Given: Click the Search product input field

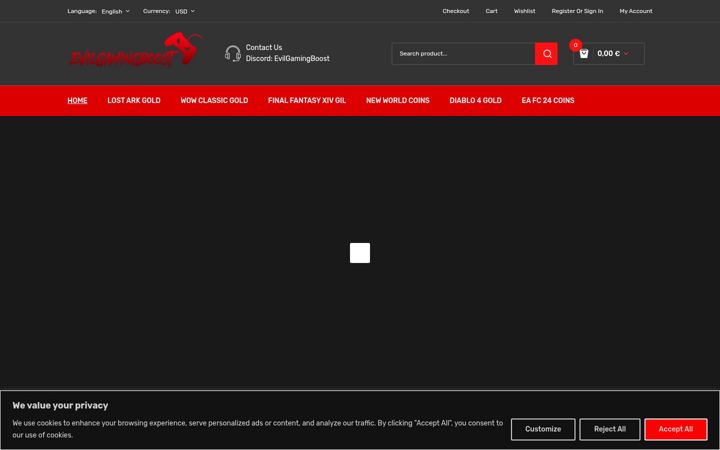Looking at the screenshot, I should [x=463, y=54].
